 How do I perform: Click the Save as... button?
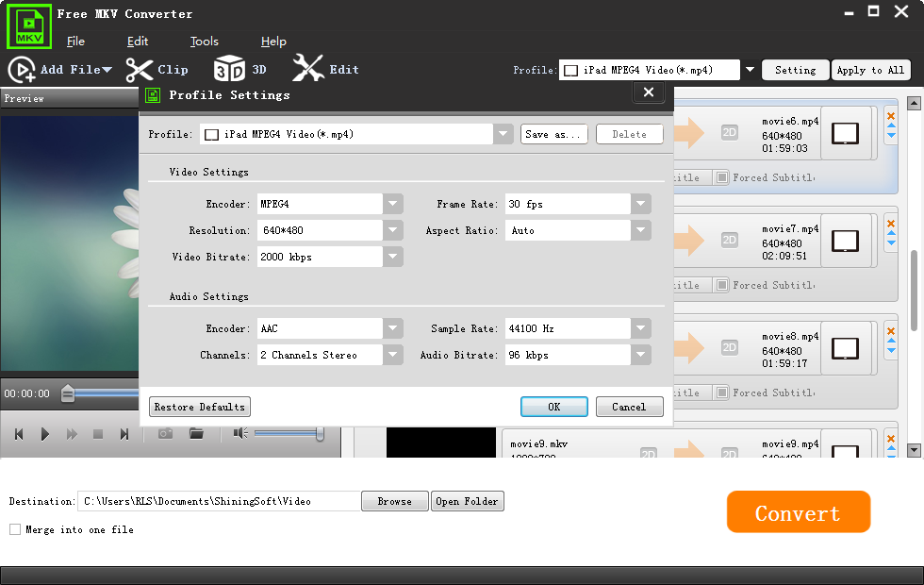pos(554,134)
